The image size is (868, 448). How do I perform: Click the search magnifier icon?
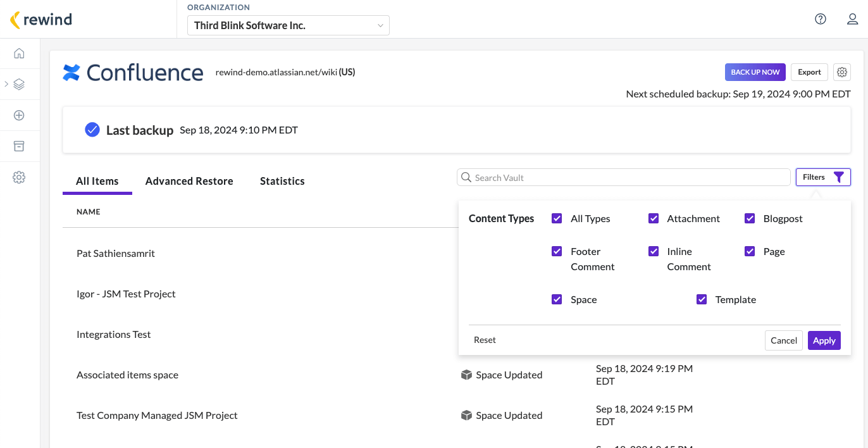pos(466,178)
